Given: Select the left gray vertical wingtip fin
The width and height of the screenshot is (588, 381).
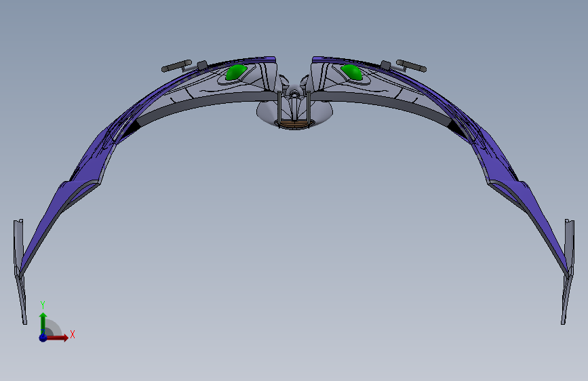Looking at the screenshot, I should 20,271.
